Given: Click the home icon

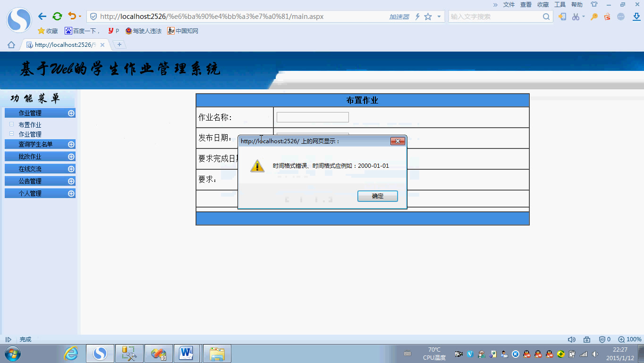Looking at the screenshot, I should [10, 44].
